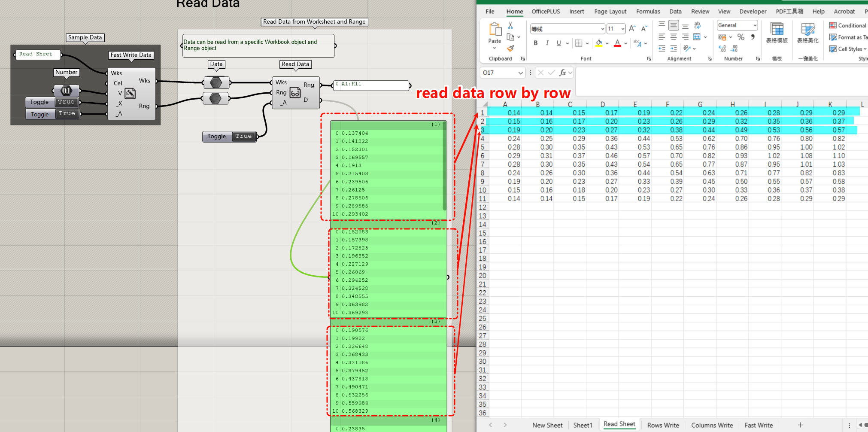
Task: Decrease font size with the small A icon
Action: click(x=644, y=29)
